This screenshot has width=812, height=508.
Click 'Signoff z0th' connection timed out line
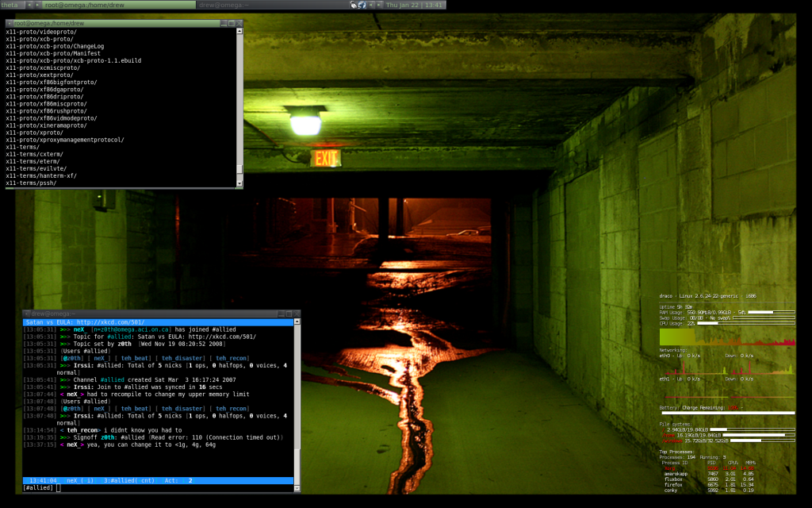coord(153,437)
